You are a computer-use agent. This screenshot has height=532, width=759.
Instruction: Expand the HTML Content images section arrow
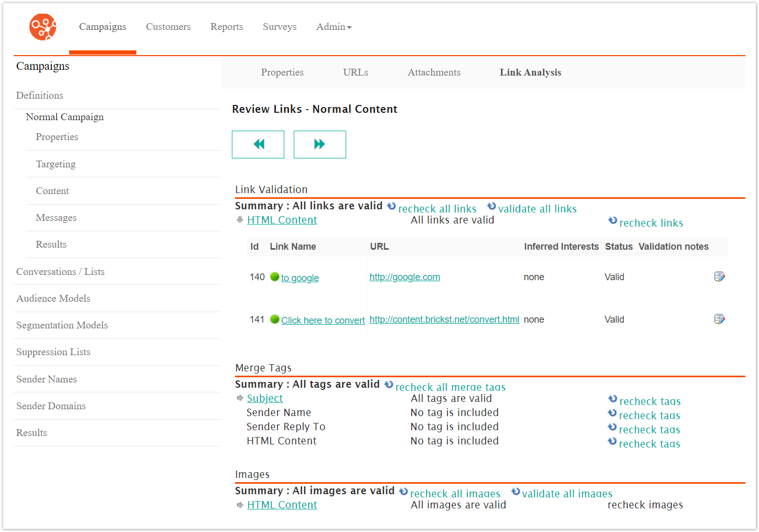point(240,505)
